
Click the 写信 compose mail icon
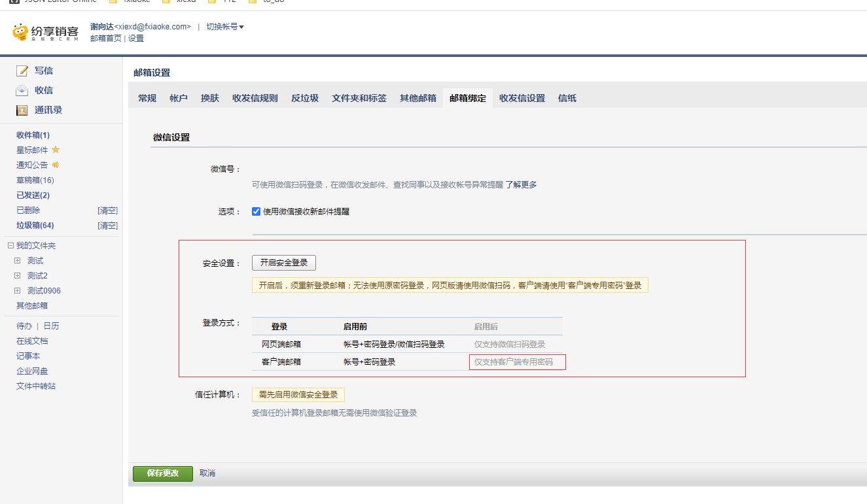pyautogui.click(x=22, y=71)
